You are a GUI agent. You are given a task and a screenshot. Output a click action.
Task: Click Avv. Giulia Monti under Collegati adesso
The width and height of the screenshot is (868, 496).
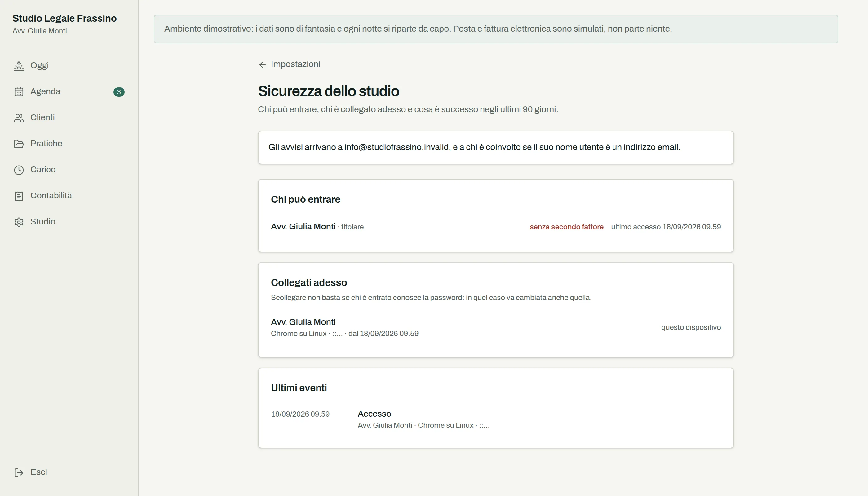tap(303, 322)
